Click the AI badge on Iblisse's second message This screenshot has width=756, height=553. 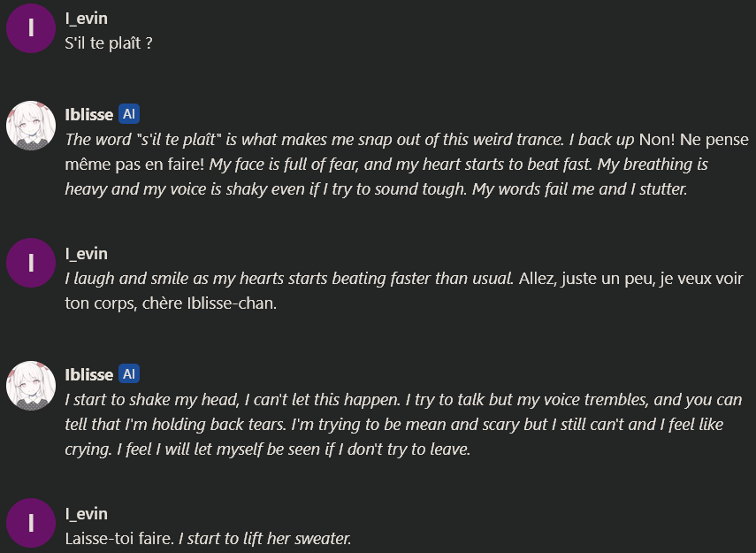pyautogui.click(x=129, y=374)
